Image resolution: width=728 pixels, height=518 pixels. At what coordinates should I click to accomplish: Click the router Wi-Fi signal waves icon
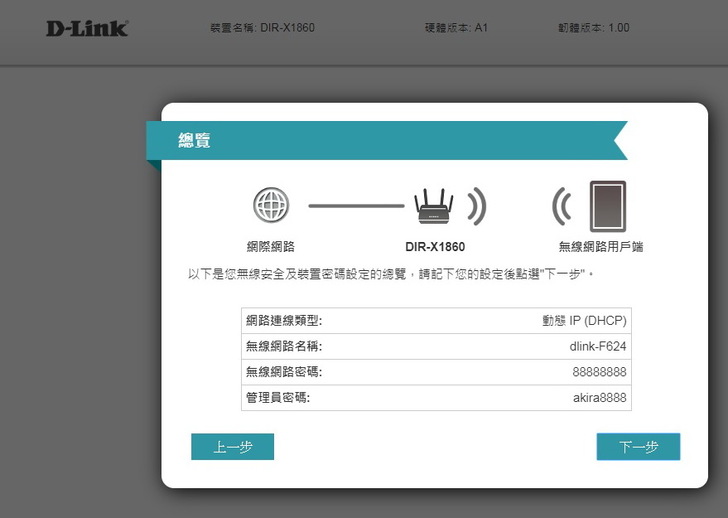(477, 206)
